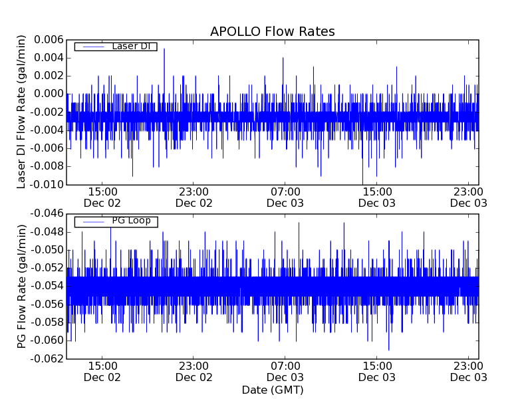Click top plot's '15:00 Dec 03' time label
This screenshot has height=399, width=532.
[x=377, y=198]
